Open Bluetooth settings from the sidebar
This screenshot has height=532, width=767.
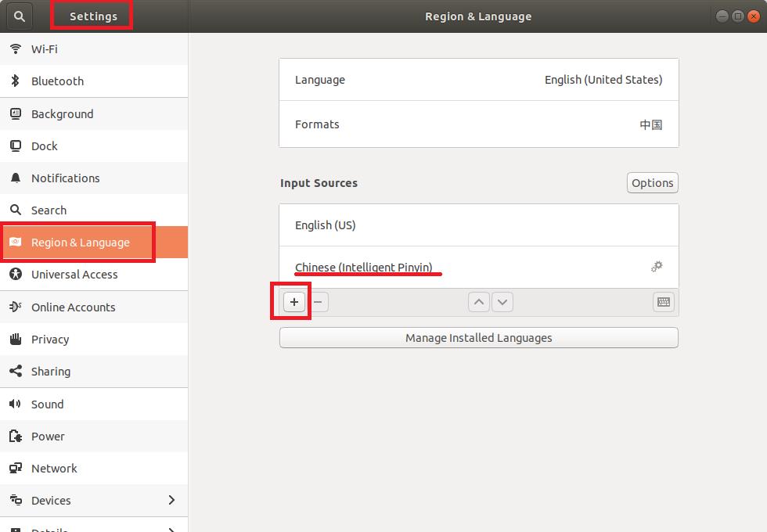(16, 81)
